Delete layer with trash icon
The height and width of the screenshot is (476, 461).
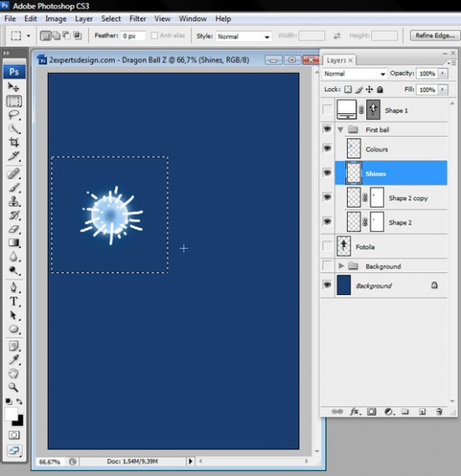pyautogui.click(x=439, y=411)
